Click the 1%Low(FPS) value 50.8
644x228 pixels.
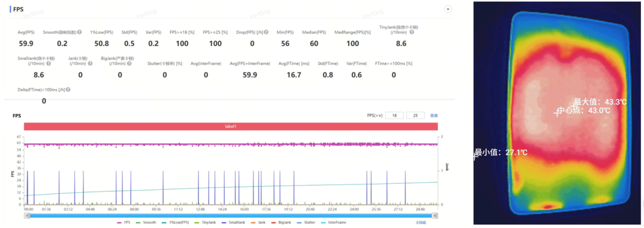click(x=101, y=44)
